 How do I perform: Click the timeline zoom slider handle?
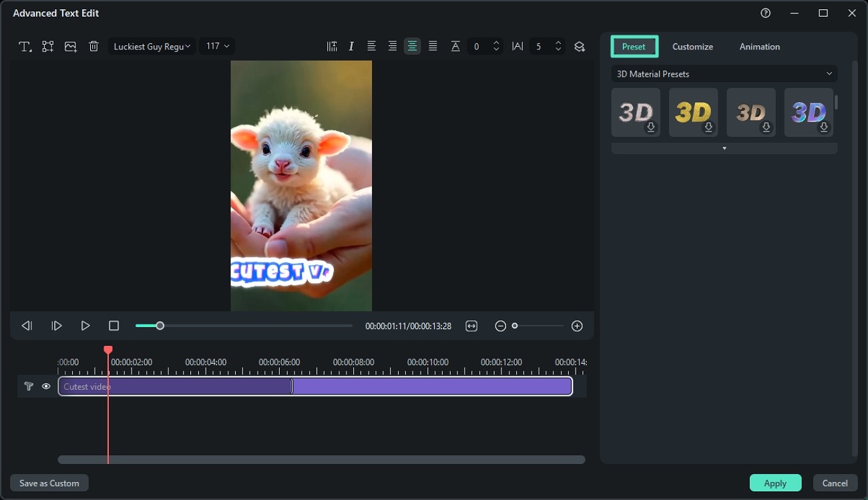tap(515, 326)
